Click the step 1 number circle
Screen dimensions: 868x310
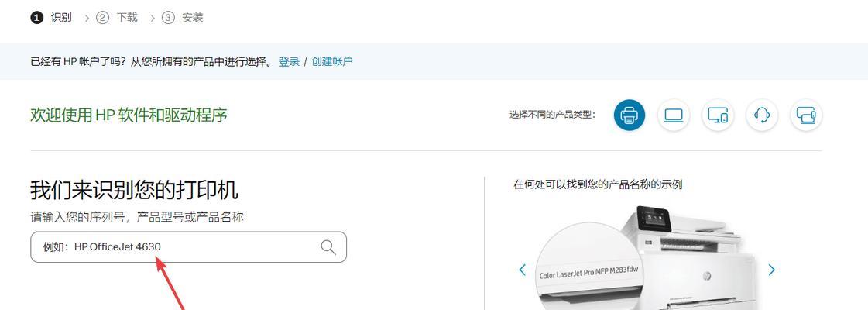(36, 18)
